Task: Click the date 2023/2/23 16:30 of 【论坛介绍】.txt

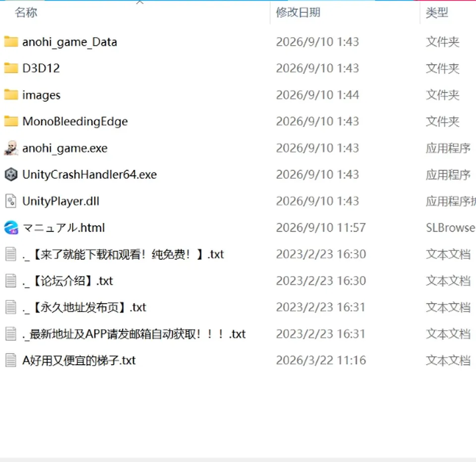Action: (321, 281)
